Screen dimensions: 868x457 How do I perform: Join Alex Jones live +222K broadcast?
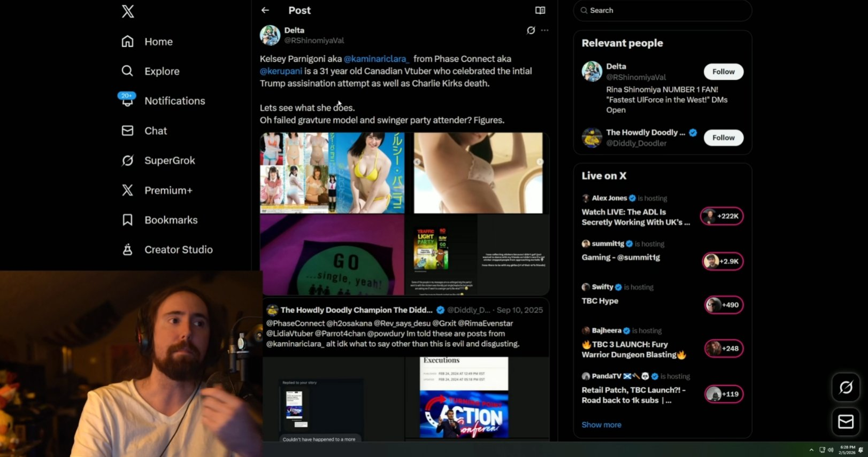722,216
